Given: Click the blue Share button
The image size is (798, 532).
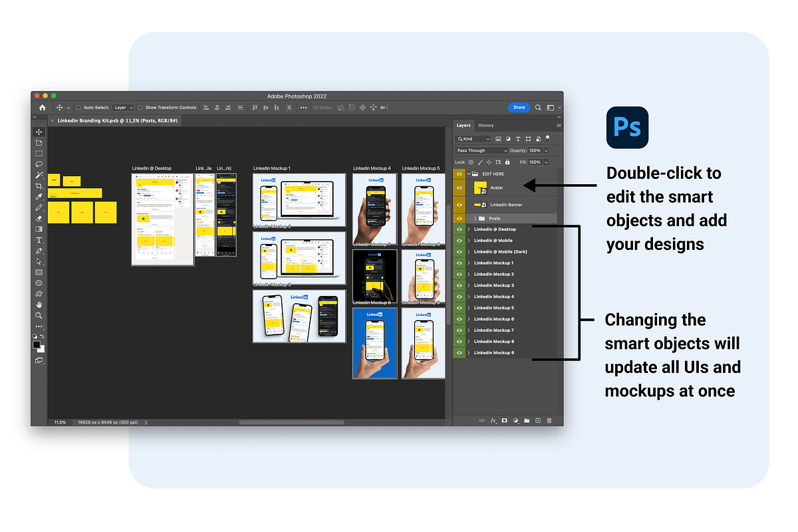Looking at the screenshot, I should (519, 107).
